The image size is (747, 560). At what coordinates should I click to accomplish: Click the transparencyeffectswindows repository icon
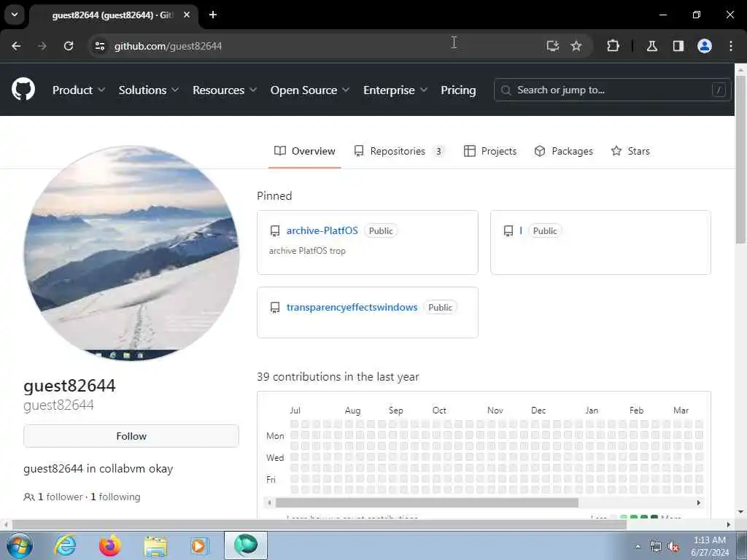275,308
